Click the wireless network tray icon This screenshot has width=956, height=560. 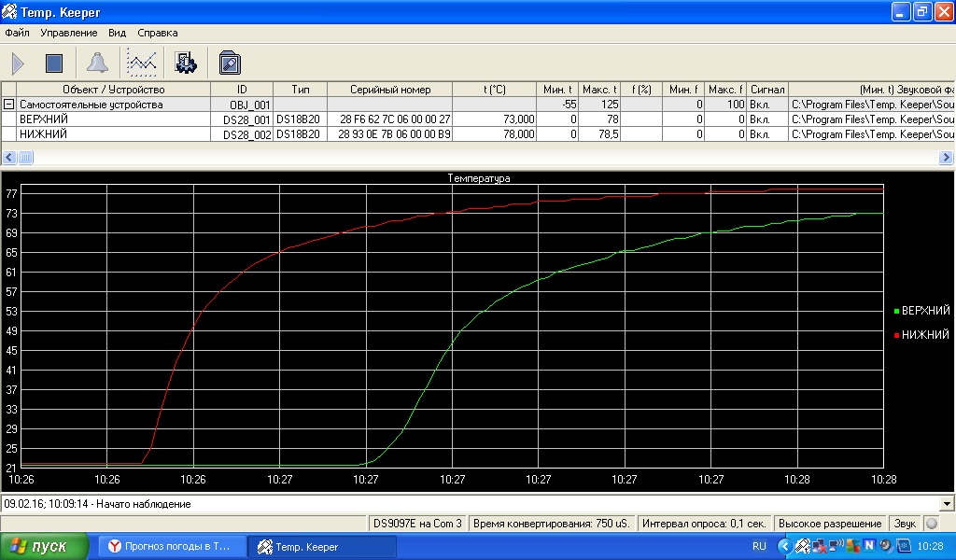(836, 545)
